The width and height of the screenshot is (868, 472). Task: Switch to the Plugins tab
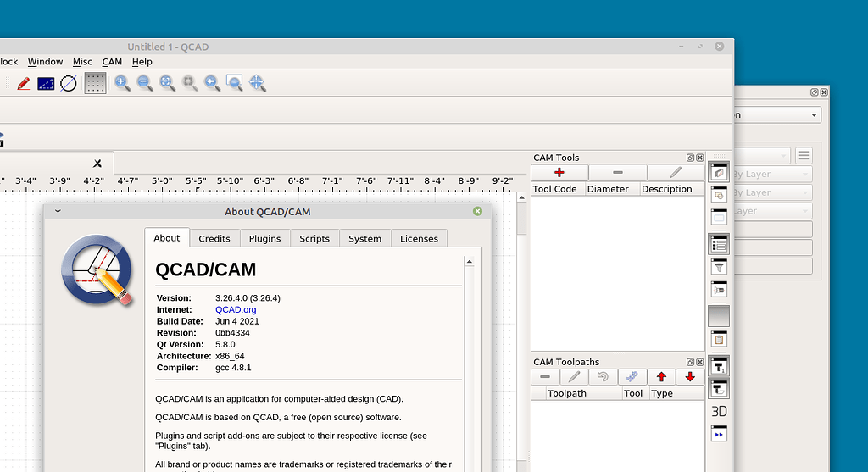point(264,238)
